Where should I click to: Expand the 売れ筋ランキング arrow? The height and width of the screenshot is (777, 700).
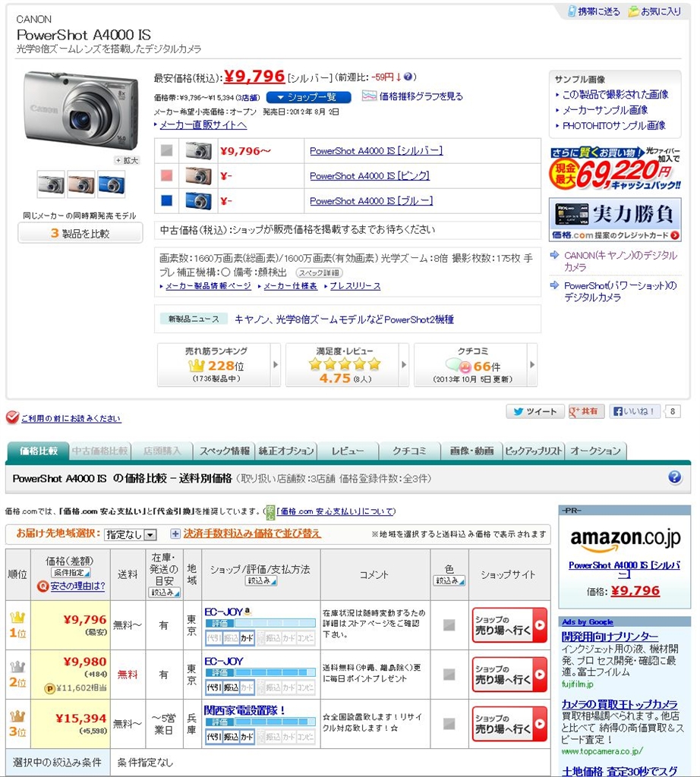click(x=276, y=365)
